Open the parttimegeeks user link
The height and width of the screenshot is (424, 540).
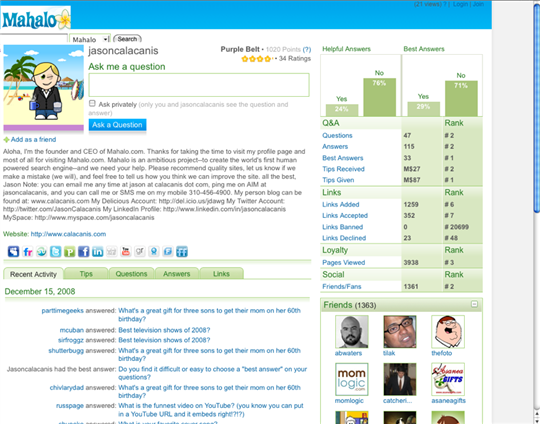pos(62,311)
